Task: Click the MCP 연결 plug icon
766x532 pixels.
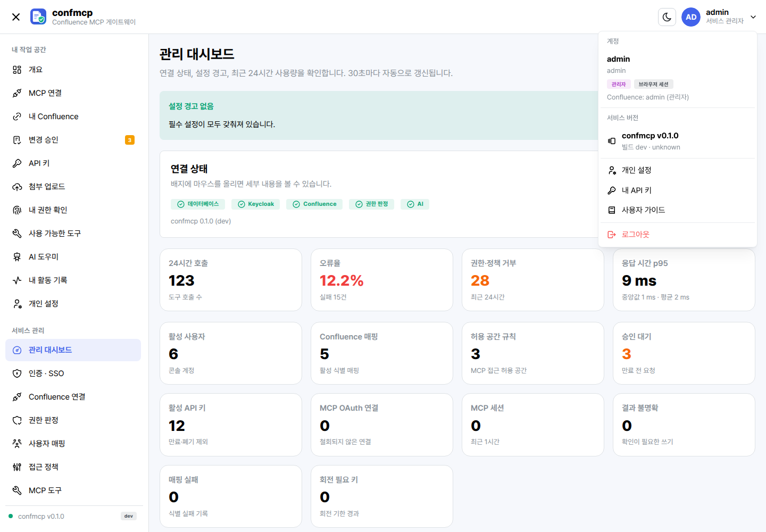Action: 17,93
